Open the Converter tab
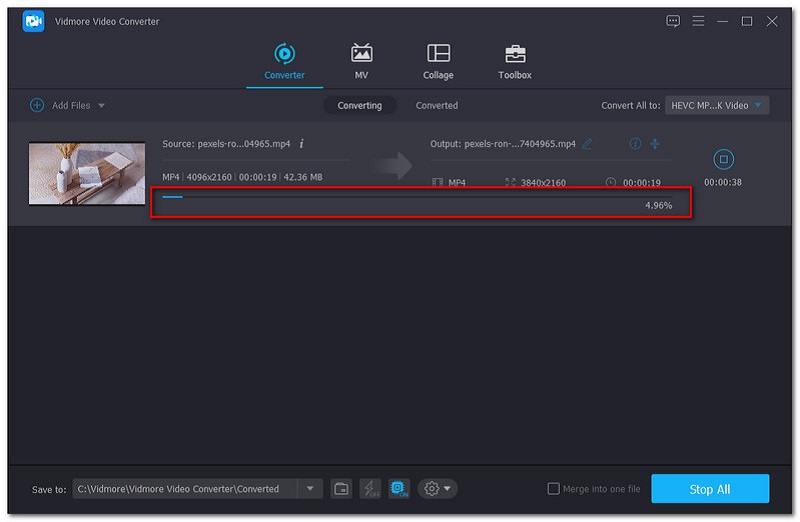 coord(284,61)
